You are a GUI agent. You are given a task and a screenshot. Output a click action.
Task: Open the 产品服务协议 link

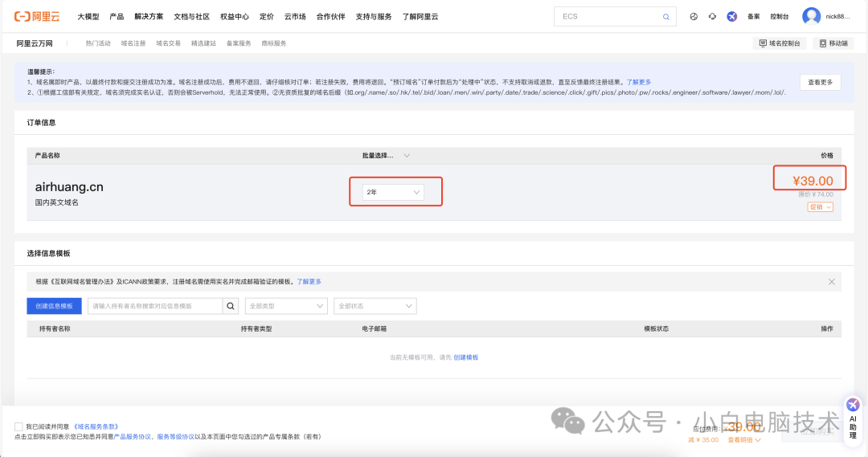133,437
